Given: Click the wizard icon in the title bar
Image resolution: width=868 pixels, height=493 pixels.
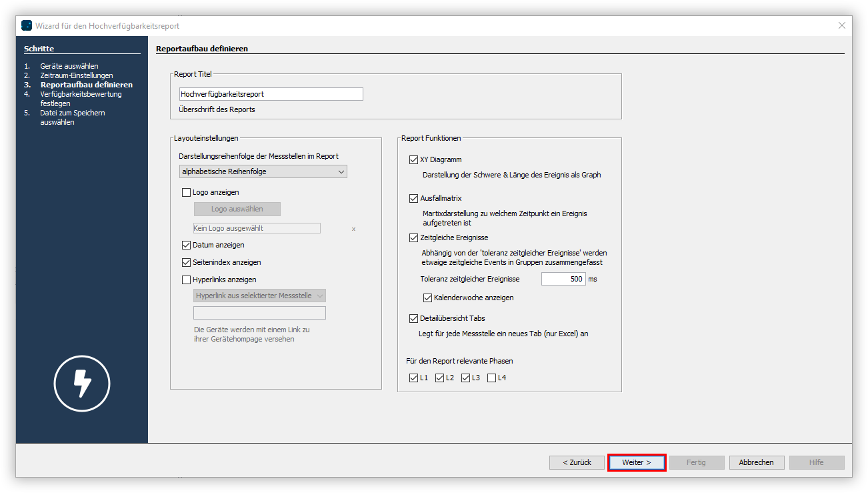Looking at the screenshot, I should coord(26,25).
